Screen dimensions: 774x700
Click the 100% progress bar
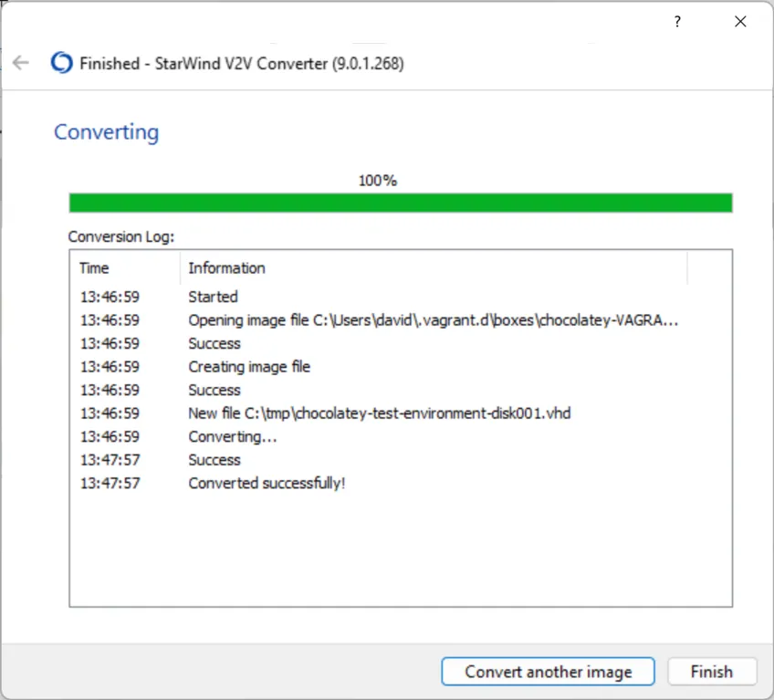click(400, 202)
